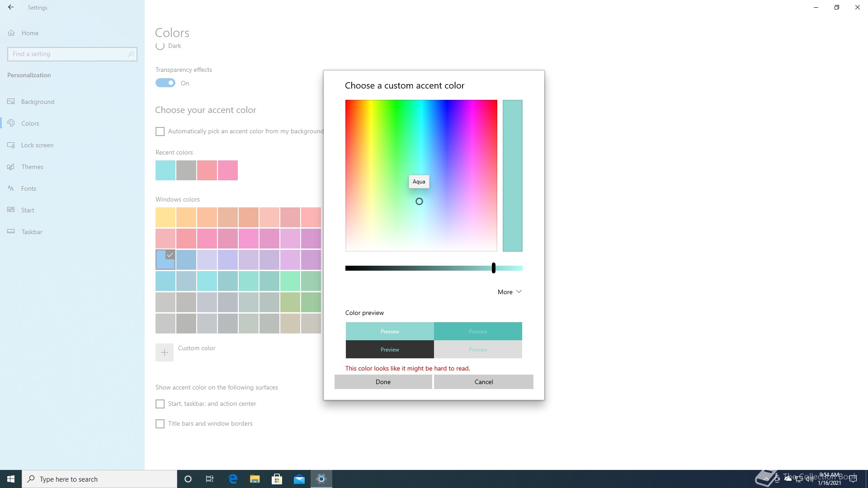
Task: Click the back arrow in Settings
Action: [x=11, y=7]
